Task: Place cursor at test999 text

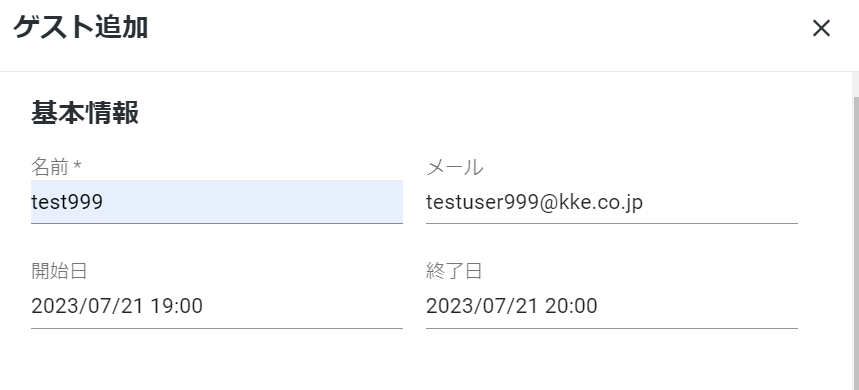Action: pos(67,202)
